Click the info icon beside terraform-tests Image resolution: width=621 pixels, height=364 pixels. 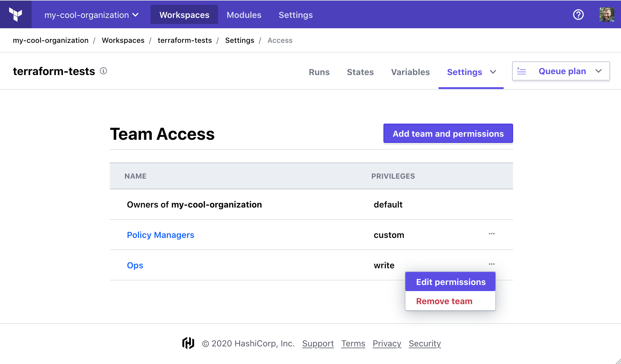pyautogui.click(x=103, y=71)
